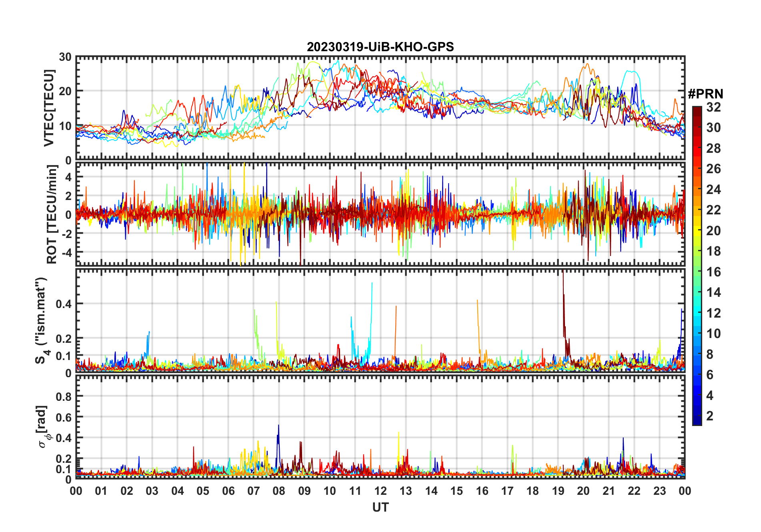Viewport: 761px width, 532px height.
Task: Click the "0.4" tick on the S4 axis
Action: pos(64,304)
